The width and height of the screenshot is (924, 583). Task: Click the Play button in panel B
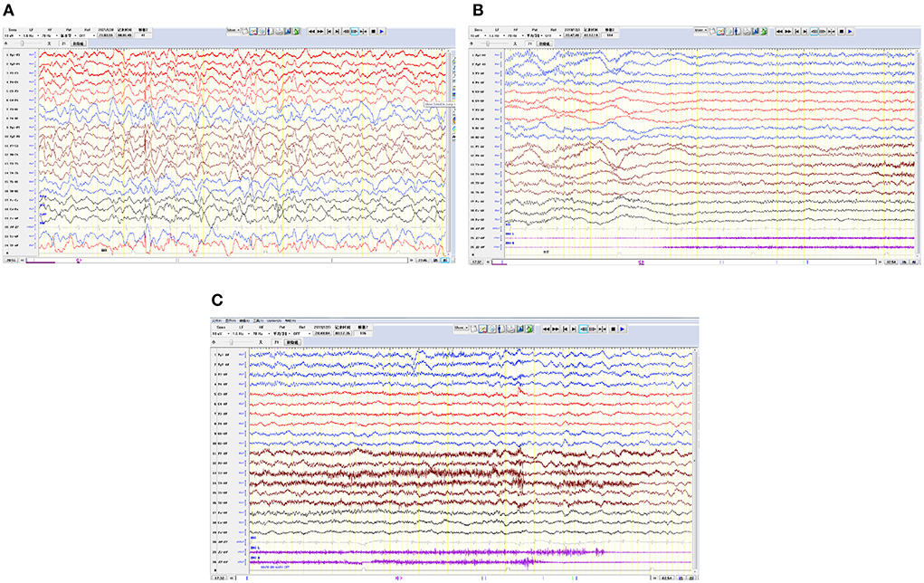coord(850,32)
